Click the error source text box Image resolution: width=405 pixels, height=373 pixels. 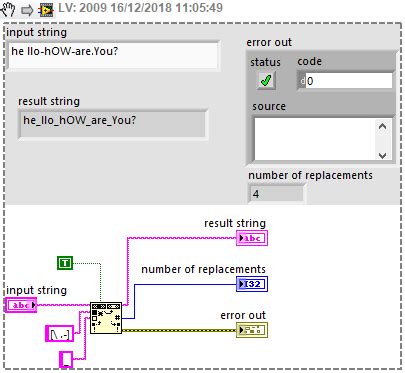314,138
